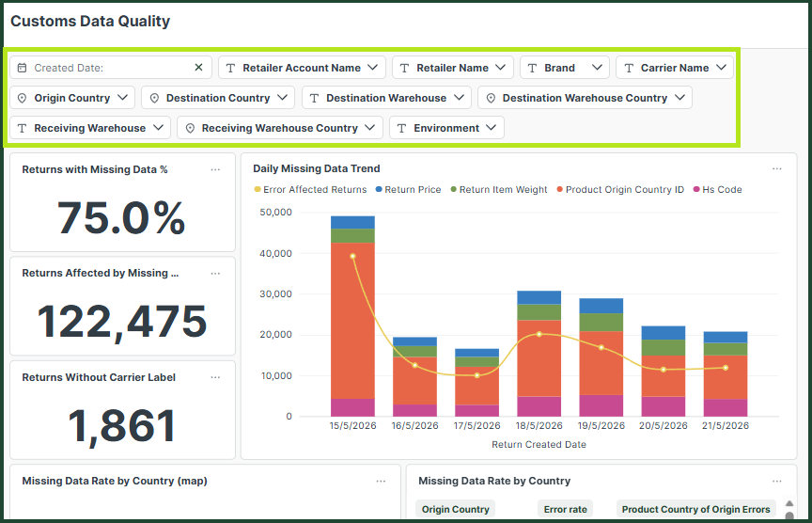Click the 75.0% value

coord(121,218)
